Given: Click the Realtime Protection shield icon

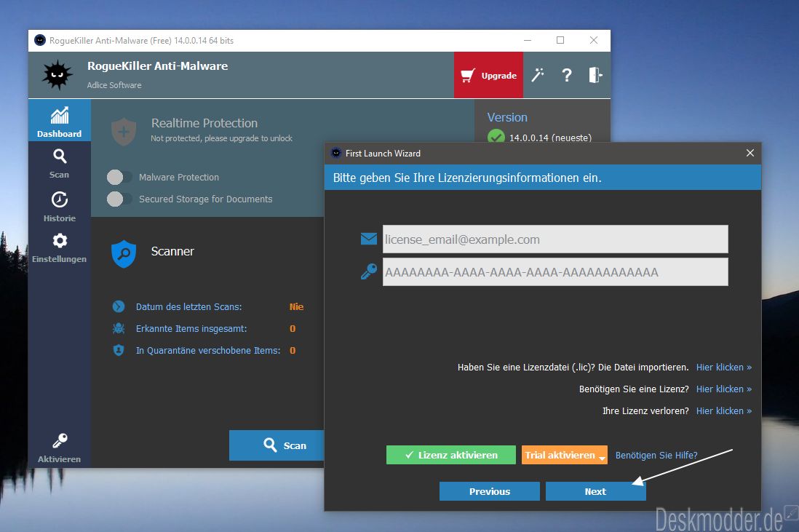Looking at the screenshot, I should coord(124,132).
